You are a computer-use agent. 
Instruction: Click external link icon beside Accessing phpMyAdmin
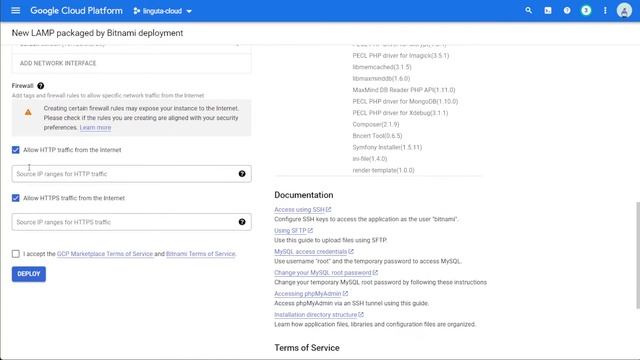345,293
